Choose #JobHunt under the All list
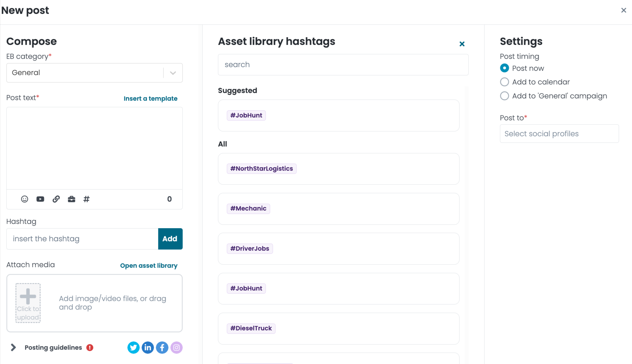 click(246, 288)
